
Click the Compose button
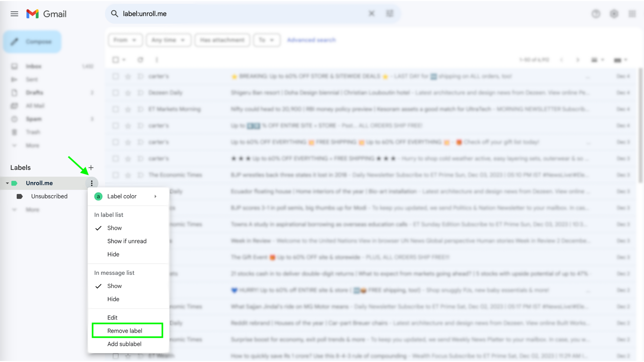pyautogui.click(x=33, y=42)
